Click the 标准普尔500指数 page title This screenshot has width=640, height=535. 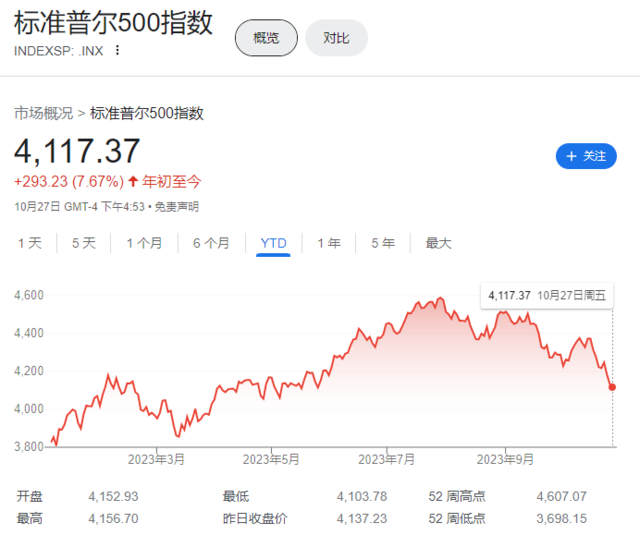pos(113,23)
